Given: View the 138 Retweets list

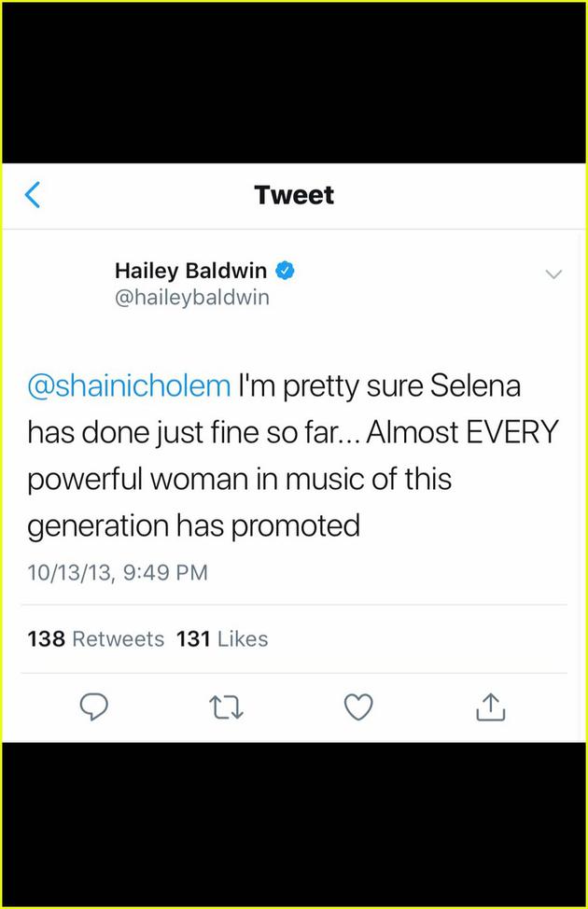Looking at the screenshot, I should (96, 639).
